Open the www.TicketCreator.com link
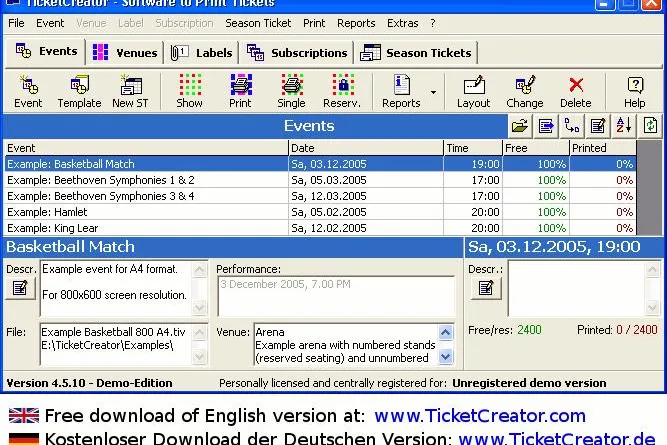The image size is (667, 445). 480,416
